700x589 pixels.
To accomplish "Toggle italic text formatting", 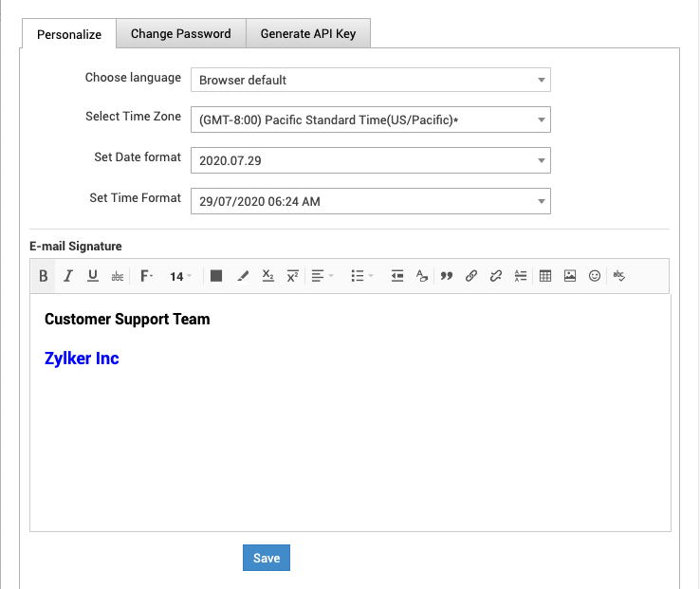I will click(68, 276).
